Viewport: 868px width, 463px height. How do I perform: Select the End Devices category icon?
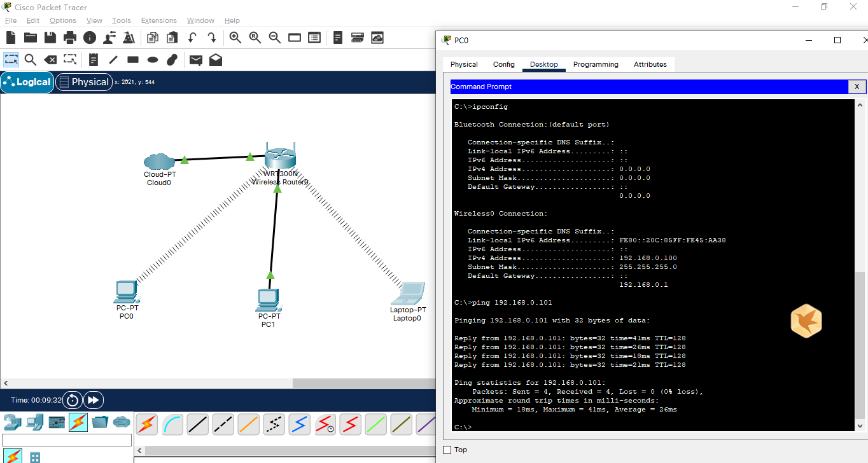click(34, 422)
